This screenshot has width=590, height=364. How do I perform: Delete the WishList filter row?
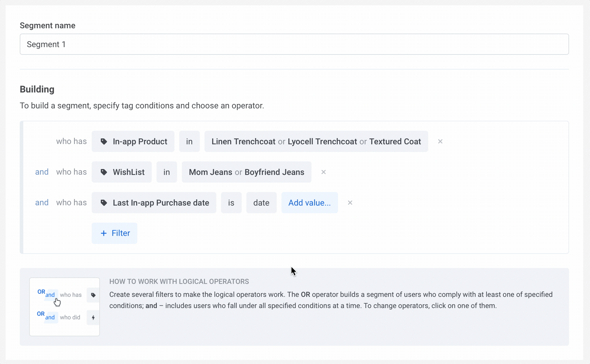pos(323,172)
